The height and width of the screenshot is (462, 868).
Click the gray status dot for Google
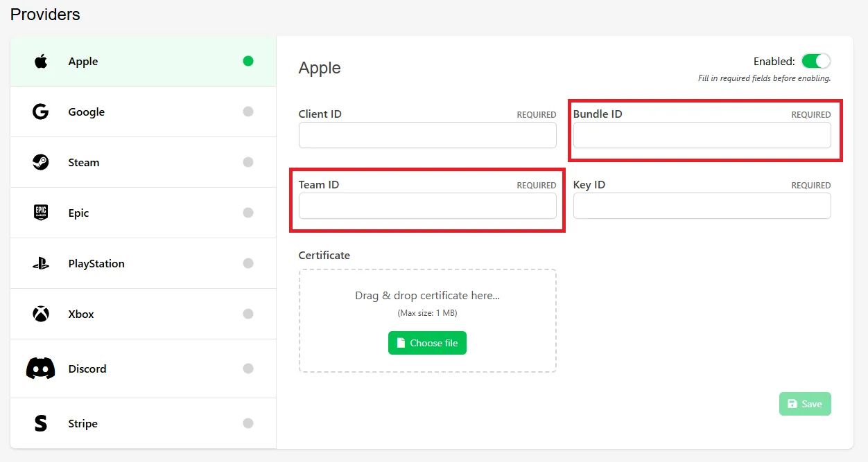248,112
